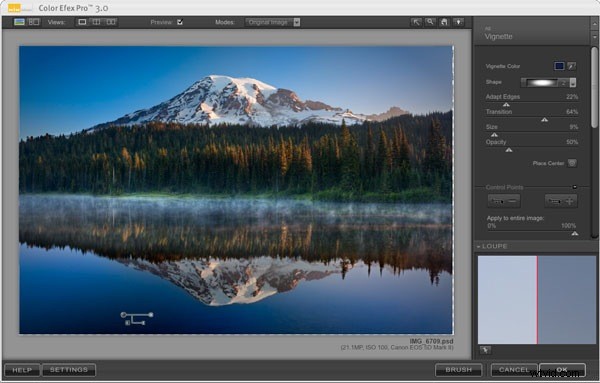Click the Transition 64% value
600x383 pixels.
572,112
